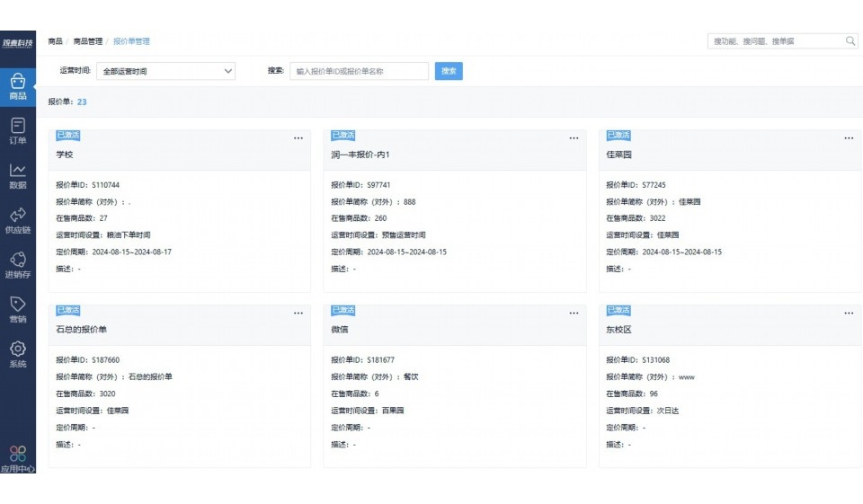
Task: Open the 订单 orders sidebar icon
Action: click(18, 127)
